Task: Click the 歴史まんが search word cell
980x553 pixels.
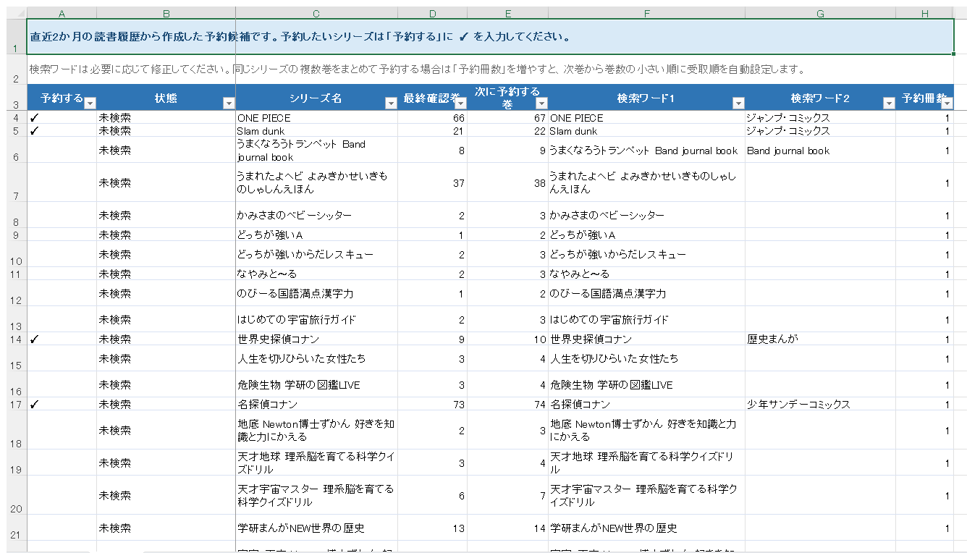Action: tap(820, 339)
